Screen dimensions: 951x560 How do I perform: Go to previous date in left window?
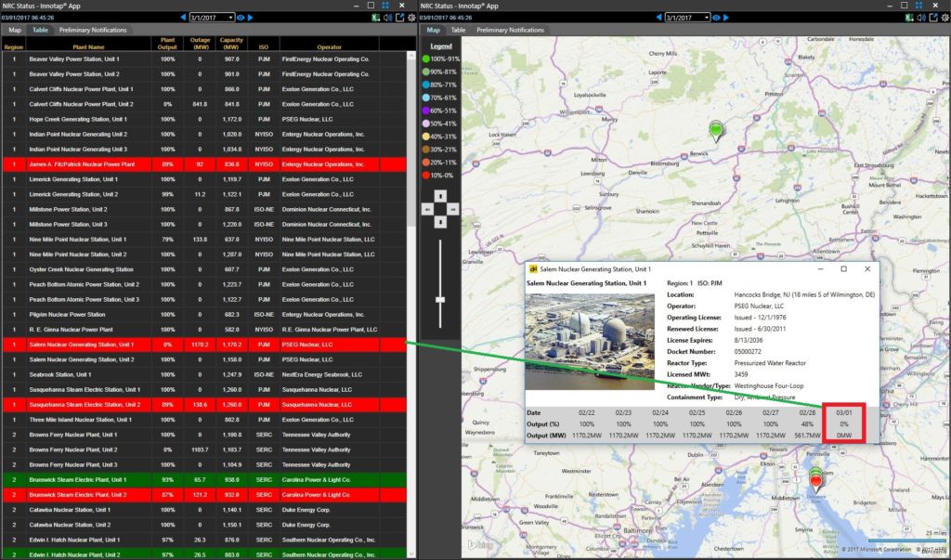(184, 18)
